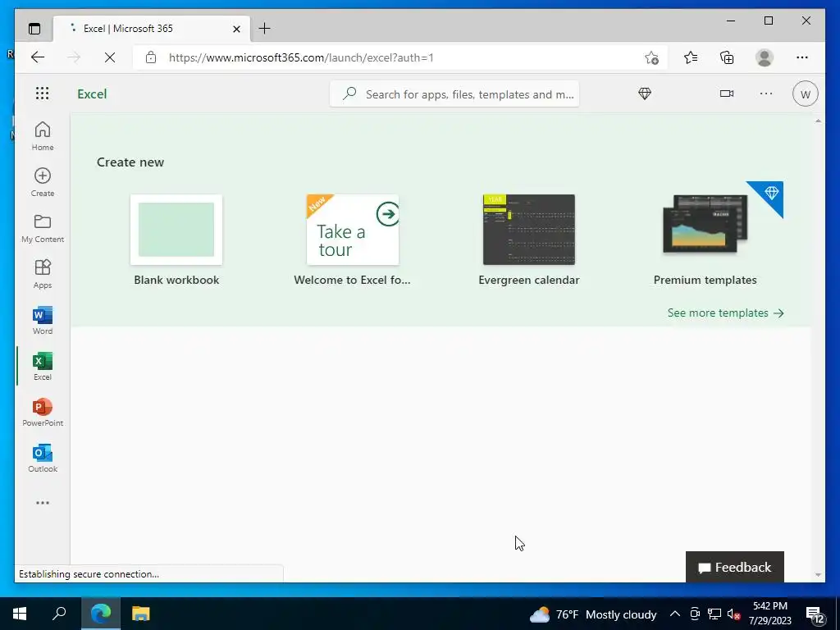Open Windows taskbar search

(59, 614)
